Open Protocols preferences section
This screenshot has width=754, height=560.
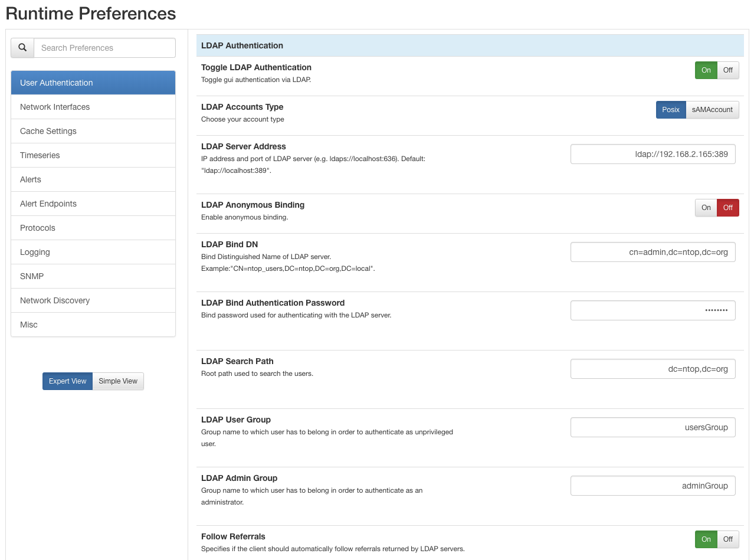(93, 228)
